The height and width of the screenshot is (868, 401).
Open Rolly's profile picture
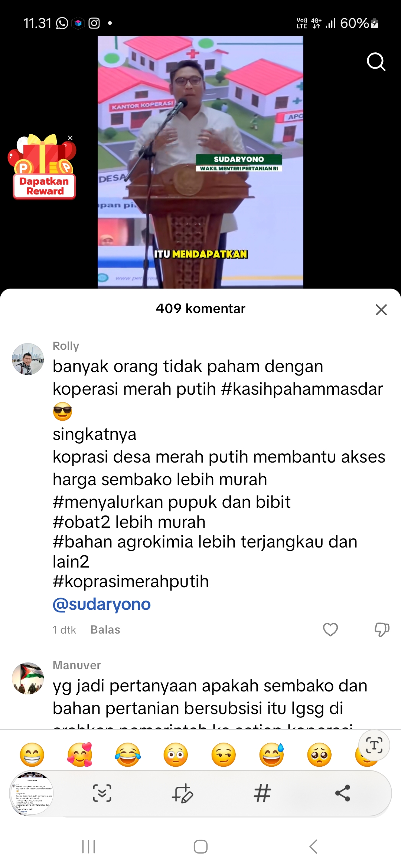[28, 359]
